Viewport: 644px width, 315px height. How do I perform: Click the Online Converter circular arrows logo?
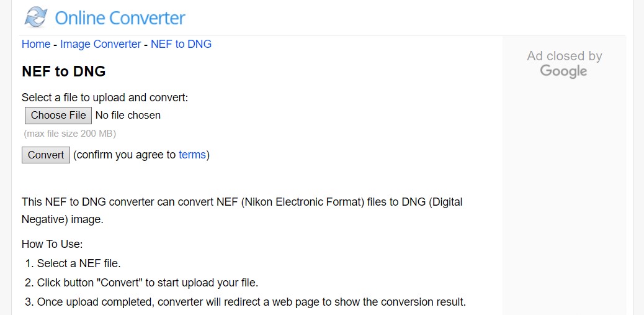click(x=36, y=17)
